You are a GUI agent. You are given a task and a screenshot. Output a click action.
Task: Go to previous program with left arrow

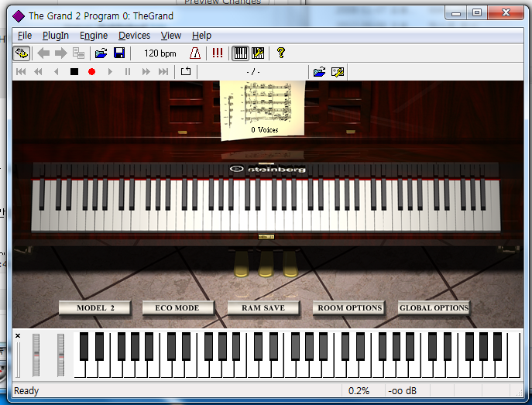[43, 53]
